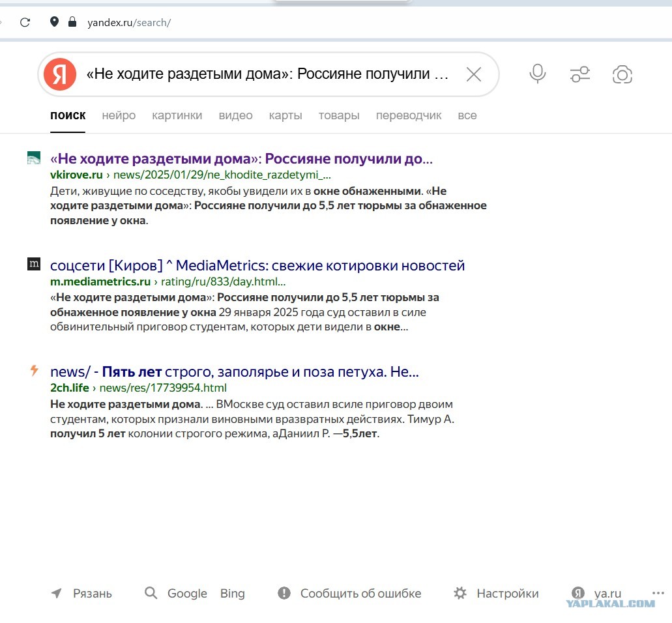Open Настройки settings link
This screenshot has width=672, height=623.
pyautogui.click(x=508, y=594)
